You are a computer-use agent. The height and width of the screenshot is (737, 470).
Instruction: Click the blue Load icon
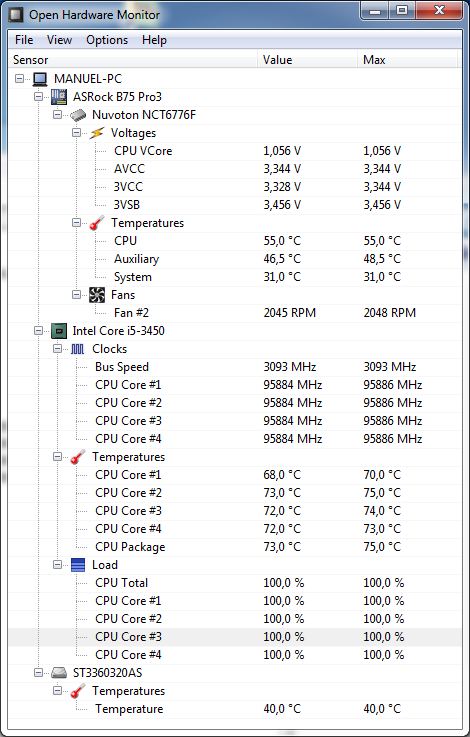[x=78, y=565]
